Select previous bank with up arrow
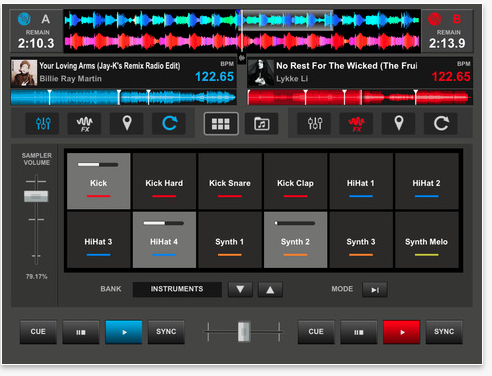 270,290
